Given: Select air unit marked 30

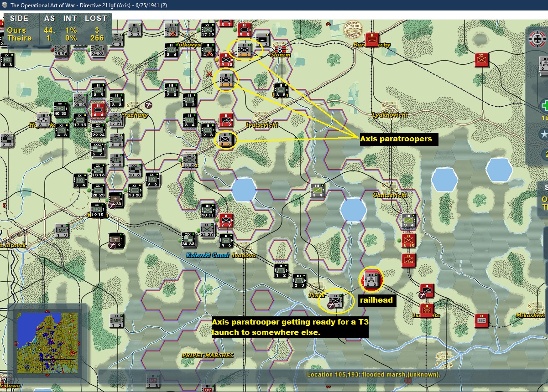Looking at the screenshot, I should tap(116, 200).
